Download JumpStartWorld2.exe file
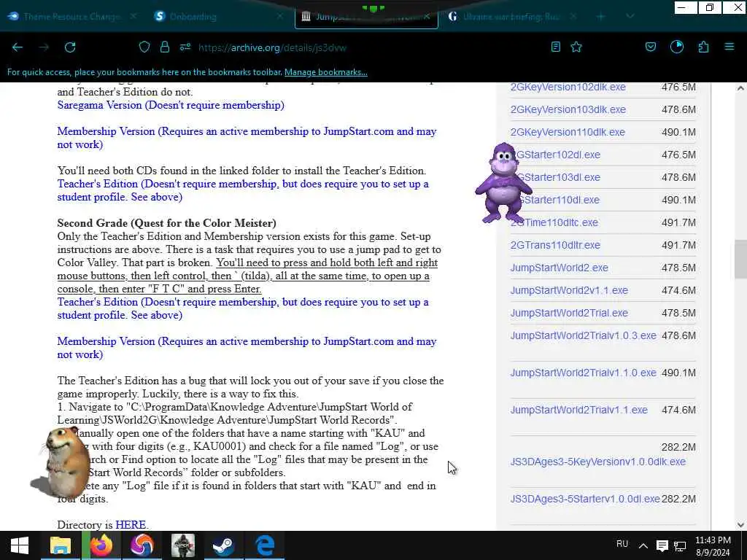The height and width of the screenshot is (560, 747). pyautogui.click(x=560, y=268)
